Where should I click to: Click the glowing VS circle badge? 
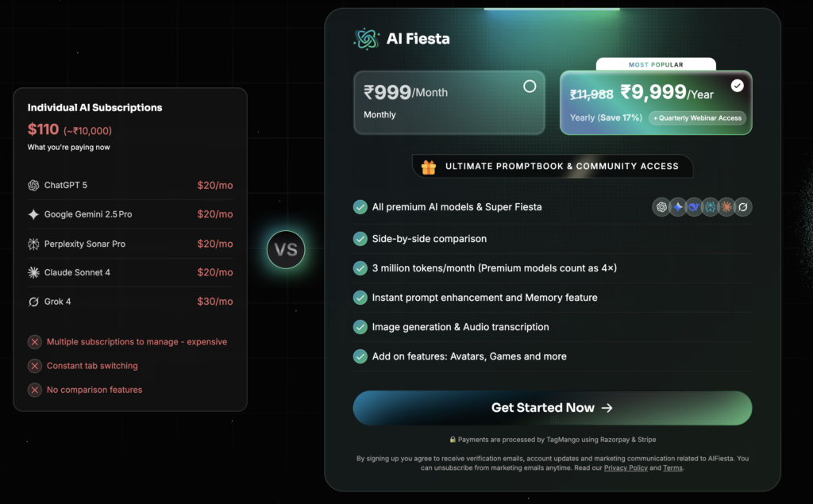286,250
